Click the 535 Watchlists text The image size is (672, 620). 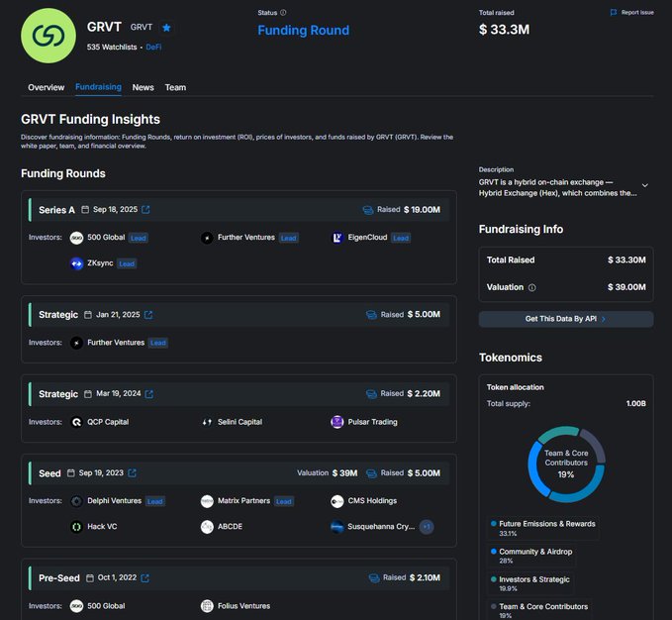point(112,48)
